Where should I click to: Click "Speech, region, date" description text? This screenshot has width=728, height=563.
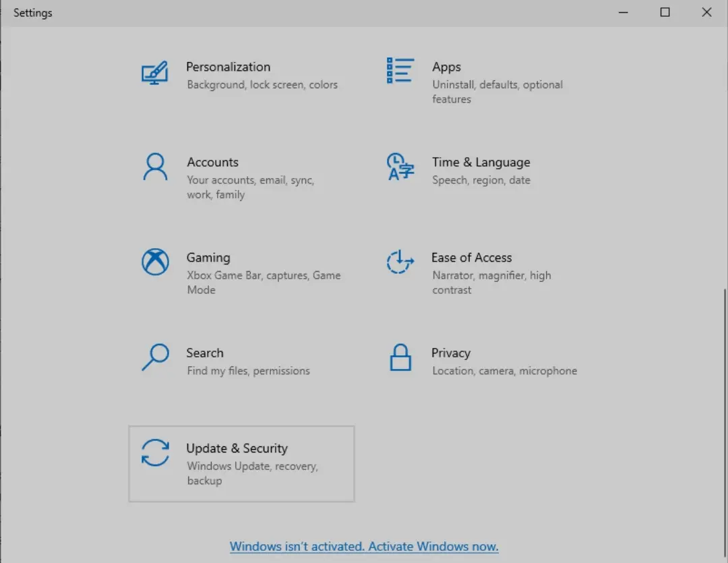[x=481, y=180]
